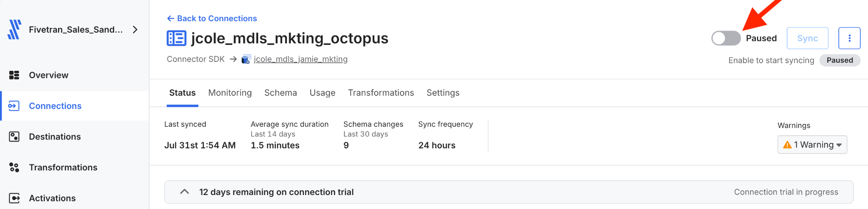
Task: Enable the Paused connection toggle
Action: 726,38
